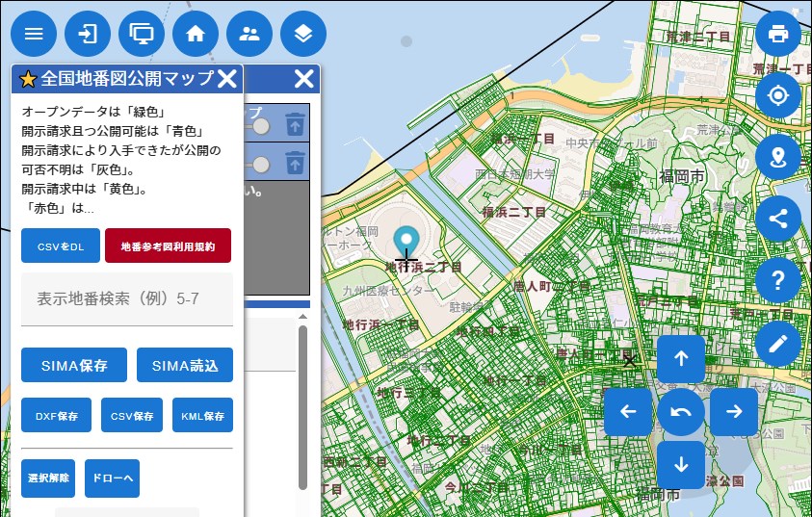This screenshot has width=812, height=517.
Task: Center map on current location
Action: (778, 95)
